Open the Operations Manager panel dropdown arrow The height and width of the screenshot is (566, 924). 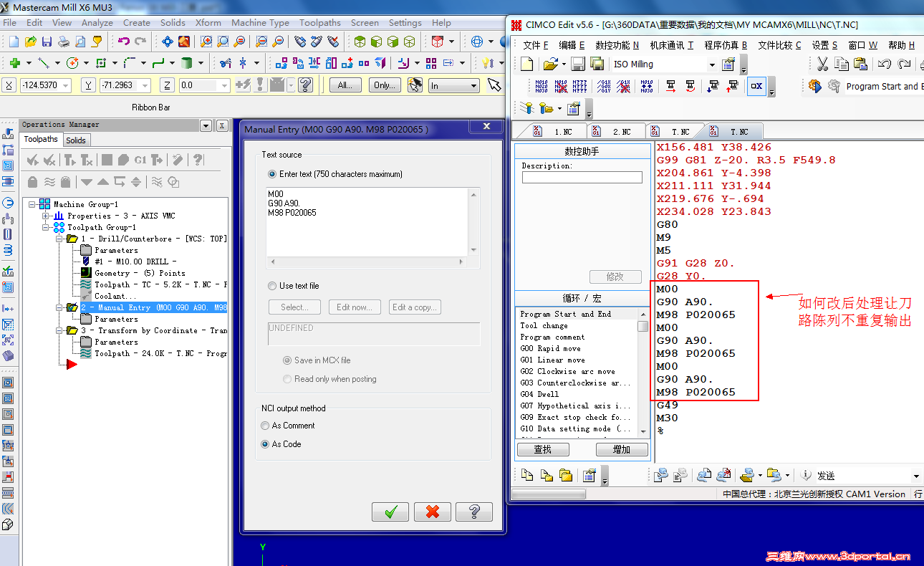[x=206, y=125]
